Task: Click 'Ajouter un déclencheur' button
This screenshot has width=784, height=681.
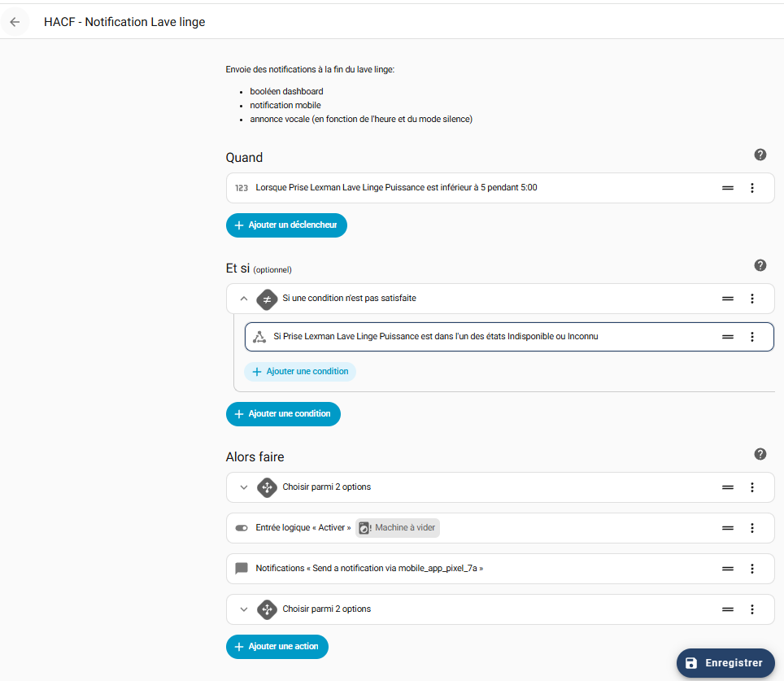Action: tap(286, 225)
